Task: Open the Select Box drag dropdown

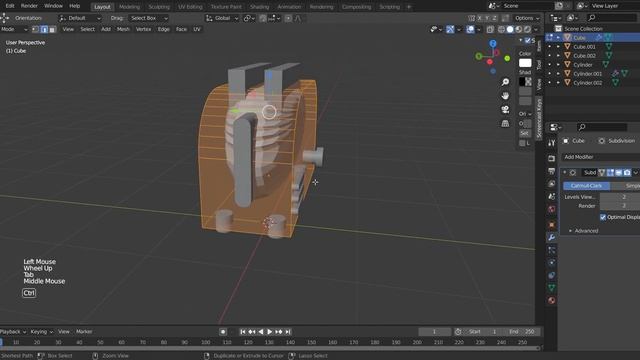Action: pyautogui.click(x=149, y=18)
